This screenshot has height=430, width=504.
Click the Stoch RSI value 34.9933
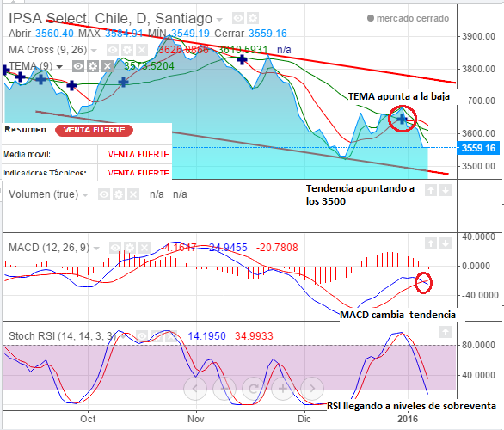(254, 336)
